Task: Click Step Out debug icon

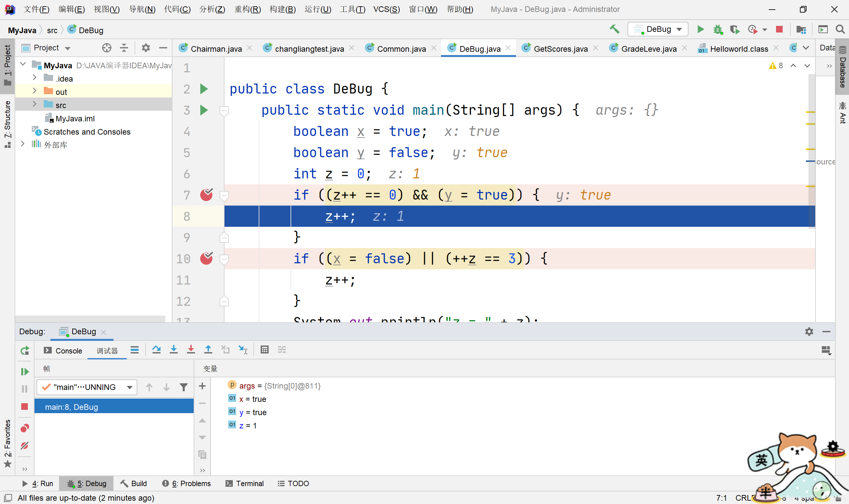Action: 208,349
